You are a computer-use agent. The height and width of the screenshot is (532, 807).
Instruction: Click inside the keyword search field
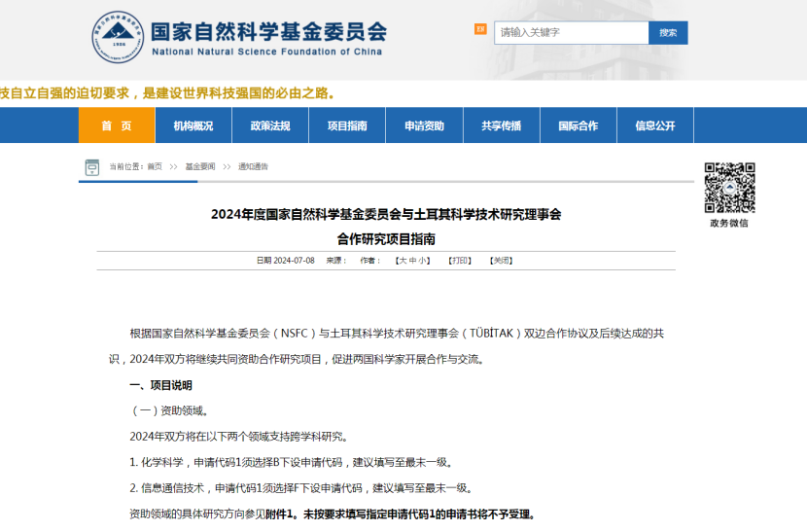click(x=571, y=32)
